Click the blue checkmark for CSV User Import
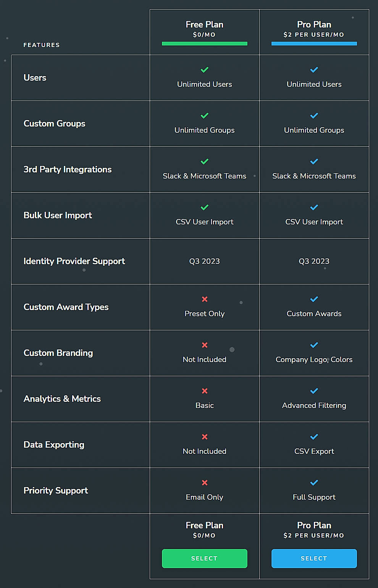This screenshot has height=588, width=378. coord(314,208)
